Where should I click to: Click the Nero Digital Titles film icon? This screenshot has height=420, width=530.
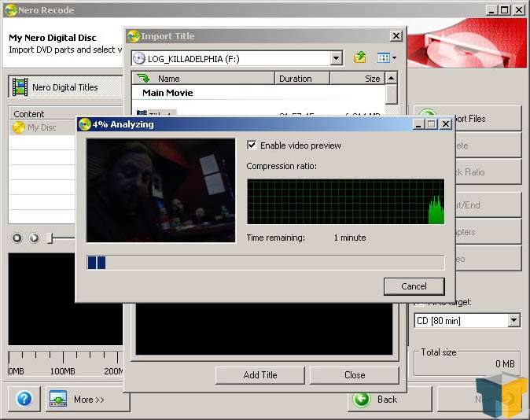[x=20, y=87]
